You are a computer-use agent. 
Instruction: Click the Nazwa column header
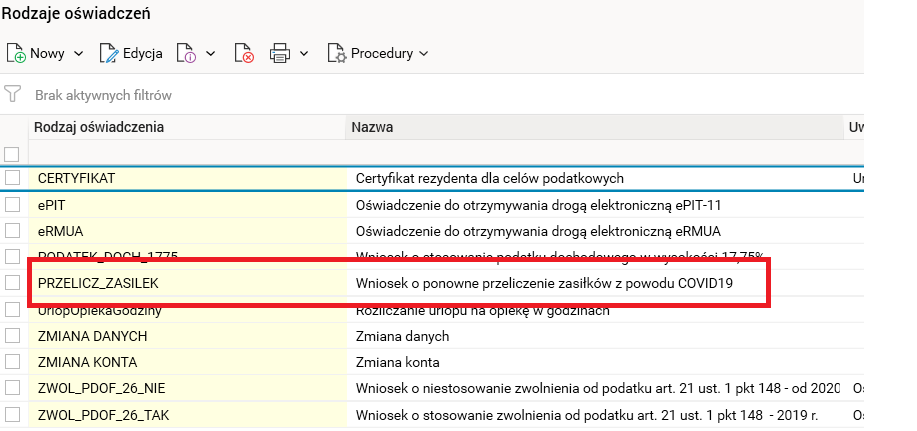pyautogui.click(x=373, y=127)
